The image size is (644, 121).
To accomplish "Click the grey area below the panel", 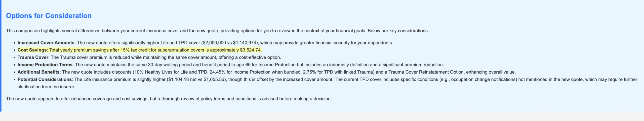I will click(x=322, y=116).
